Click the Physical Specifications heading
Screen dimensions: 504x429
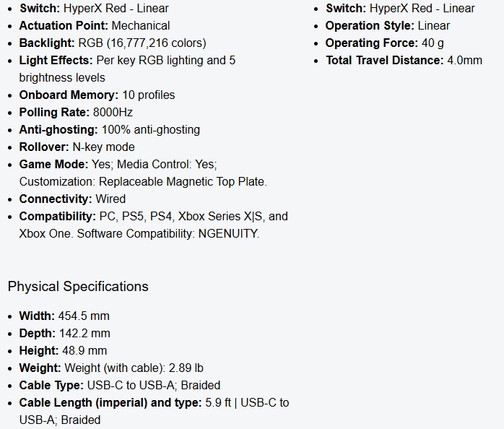click(78, 287)
